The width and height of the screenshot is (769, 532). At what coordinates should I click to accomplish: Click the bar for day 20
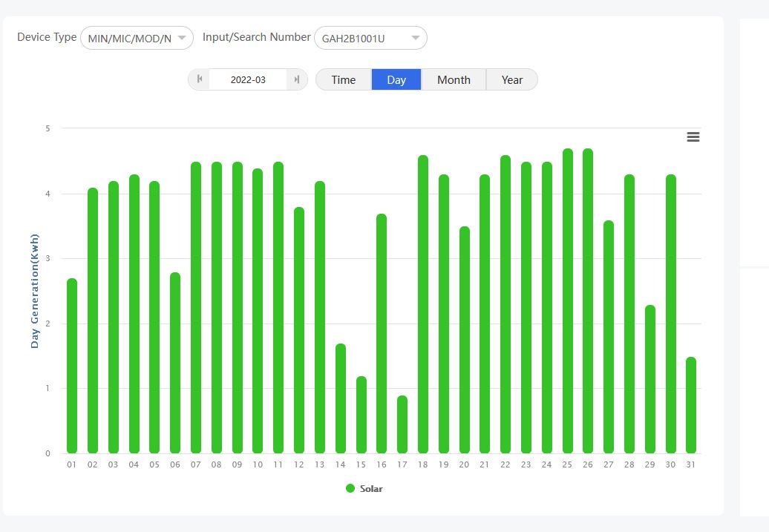point(465,340)
